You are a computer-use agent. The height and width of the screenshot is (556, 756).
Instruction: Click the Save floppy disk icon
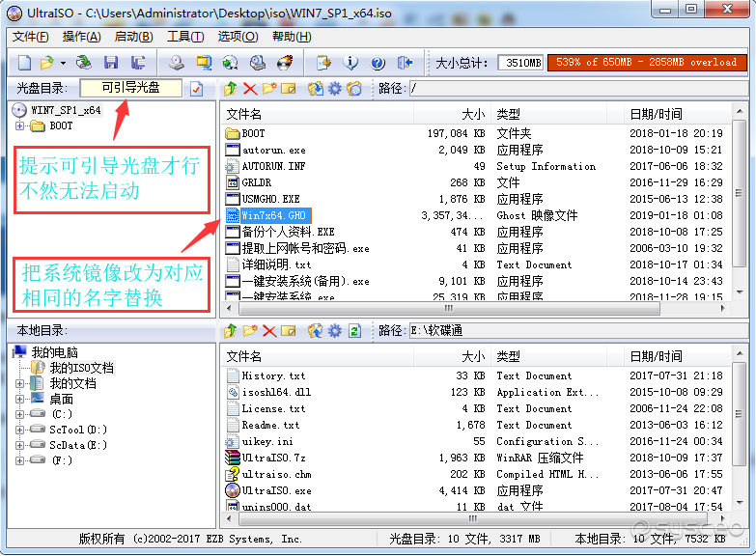pyautogui.click(x=111, y=63)
